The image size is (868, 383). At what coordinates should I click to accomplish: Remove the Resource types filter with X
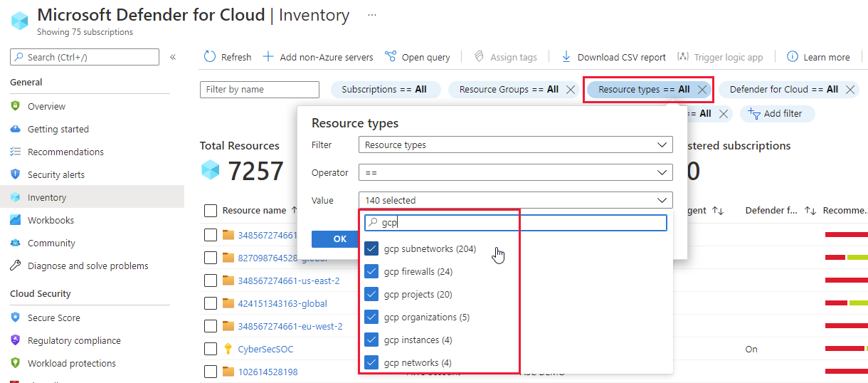tap(702, 90)
